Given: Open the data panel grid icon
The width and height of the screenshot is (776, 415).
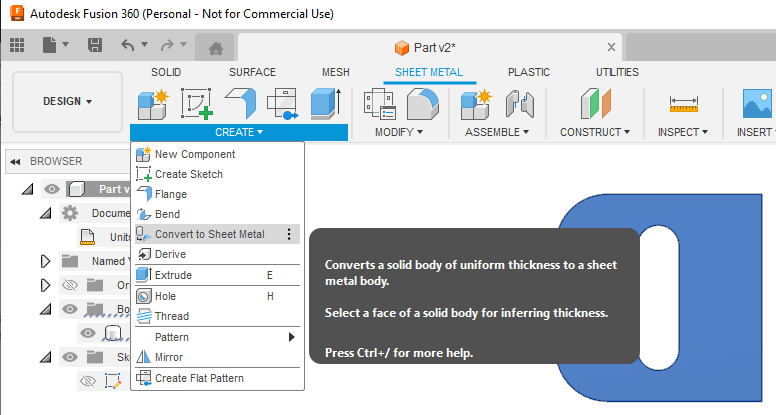Looking at the screenshot, I should click(17, 45).
